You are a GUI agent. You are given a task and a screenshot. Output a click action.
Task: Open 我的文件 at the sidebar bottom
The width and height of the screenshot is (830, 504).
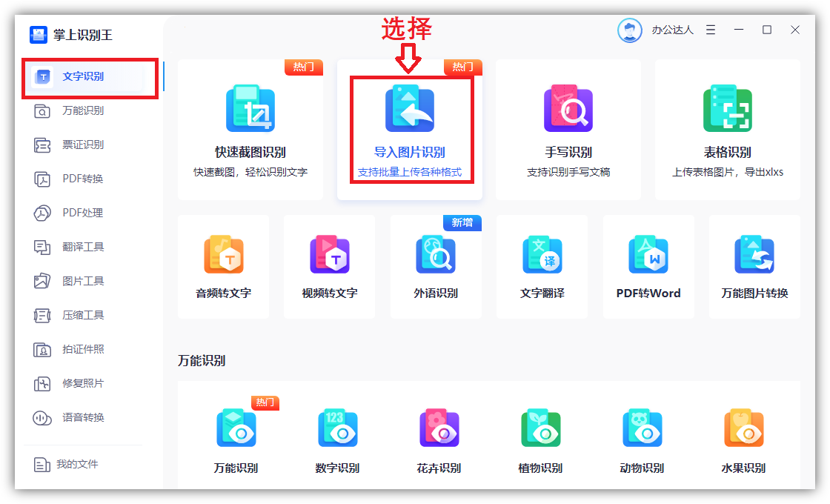76,464
